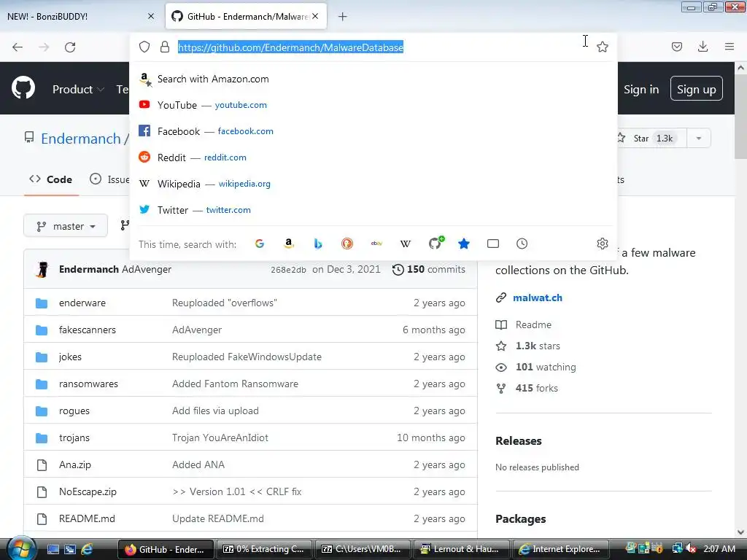The height and width of the screenshot is (560, 747).
Task: View the 415 forks link
Action: [x=536, y=388]
